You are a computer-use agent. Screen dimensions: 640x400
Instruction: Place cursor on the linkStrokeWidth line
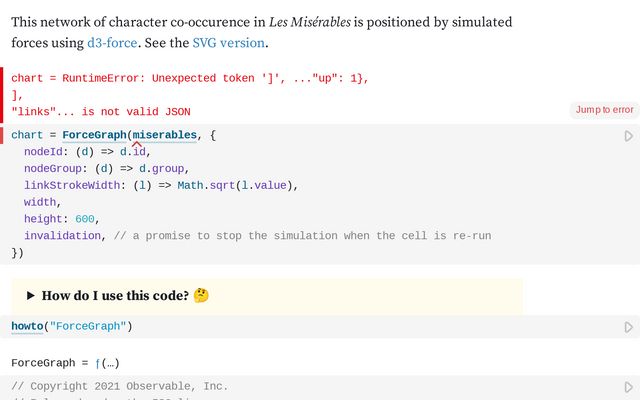[160, 185]
